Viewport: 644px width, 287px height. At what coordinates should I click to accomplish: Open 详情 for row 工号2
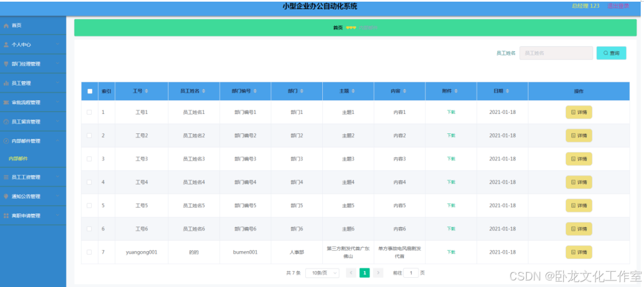point(579,135)
